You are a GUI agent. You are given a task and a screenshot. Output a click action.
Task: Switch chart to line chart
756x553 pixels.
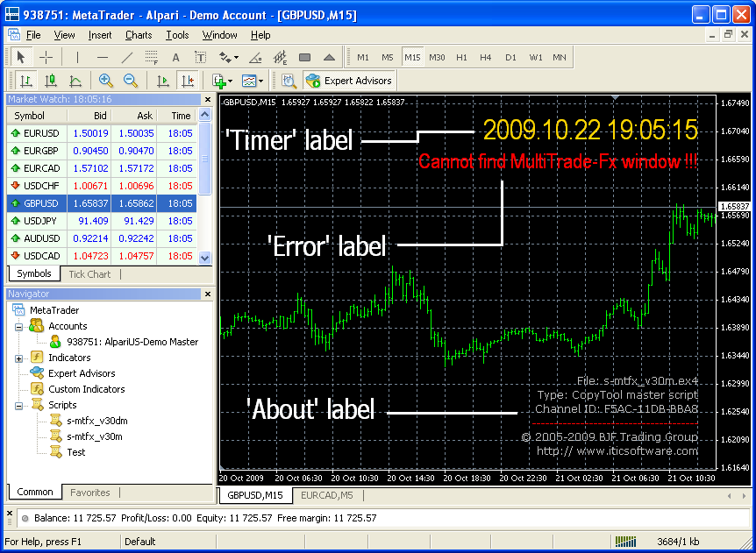tap(75, 81)
